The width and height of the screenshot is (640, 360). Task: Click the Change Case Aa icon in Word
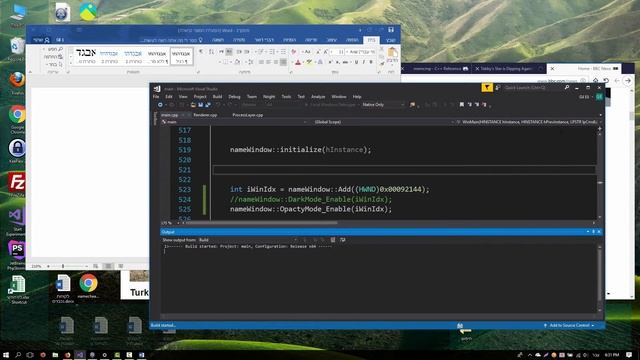[307, 52]
